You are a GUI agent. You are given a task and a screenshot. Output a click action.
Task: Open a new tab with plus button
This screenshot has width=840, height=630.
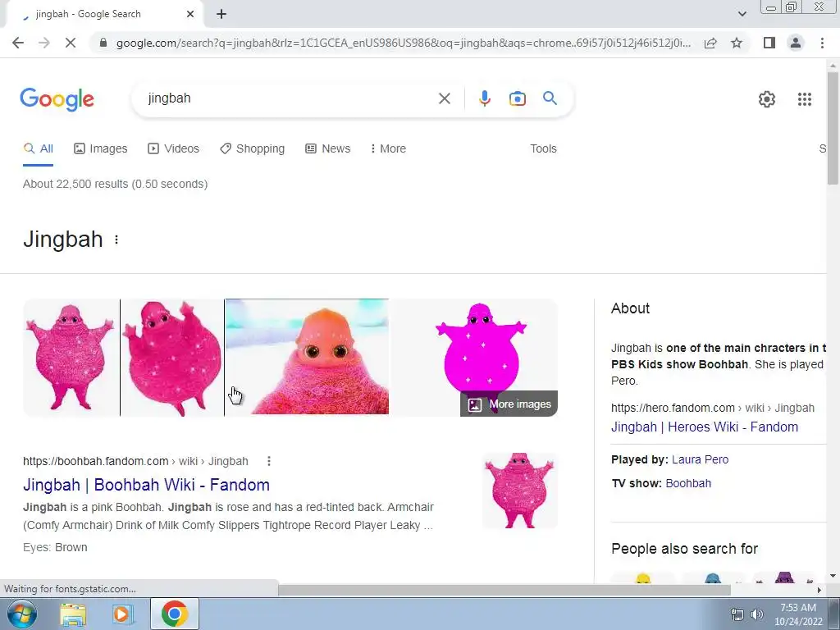tap(221, 14)
